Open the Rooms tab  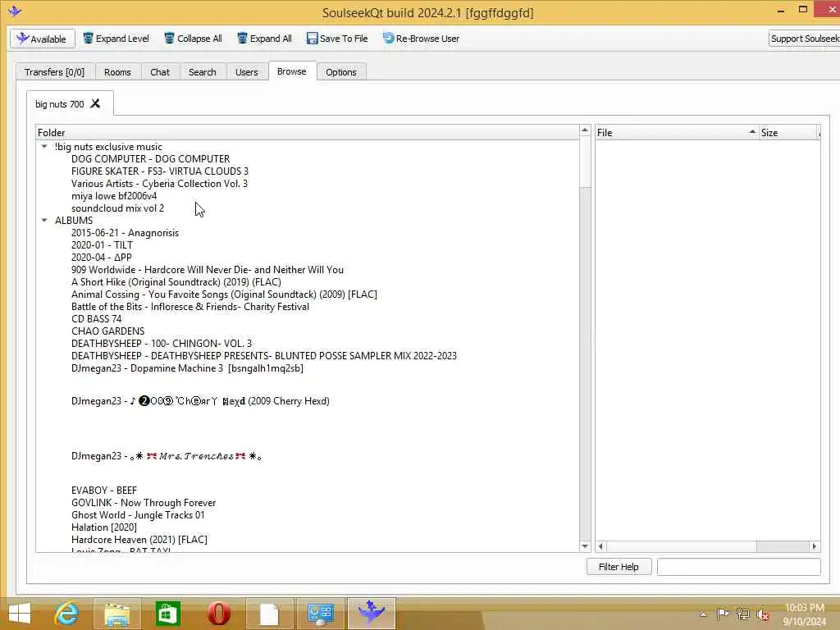click(x=117, y=72)
